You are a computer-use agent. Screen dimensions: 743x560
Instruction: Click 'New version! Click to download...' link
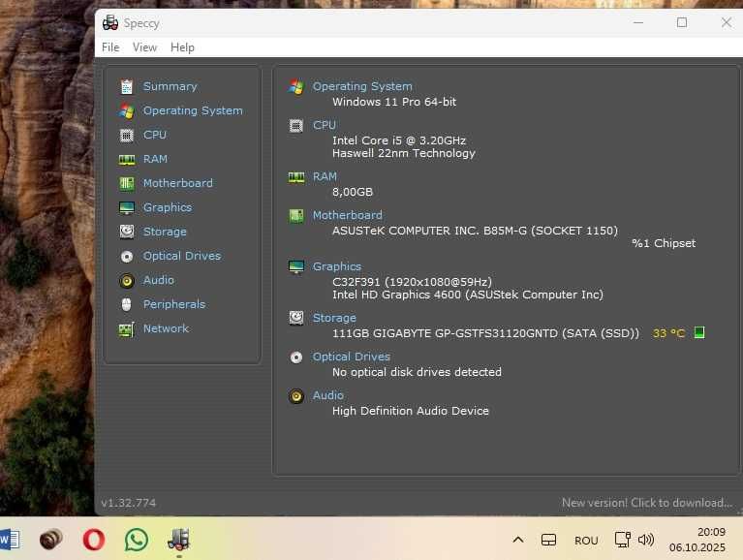pos(647,503)
